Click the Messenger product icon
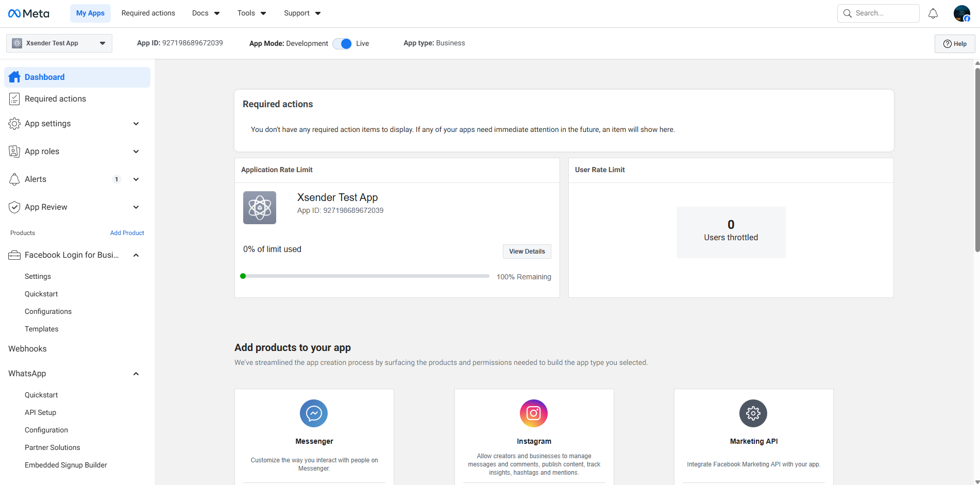 tap(313, 413)
